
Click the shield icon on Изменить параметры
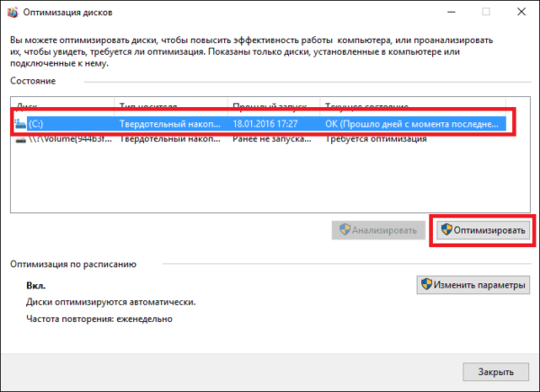427,284
